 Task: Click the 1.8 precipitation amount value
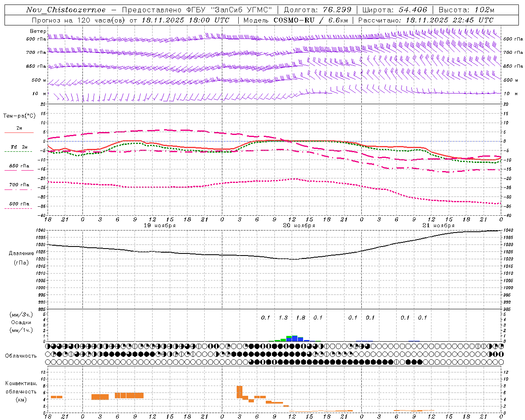coord(301,317)
